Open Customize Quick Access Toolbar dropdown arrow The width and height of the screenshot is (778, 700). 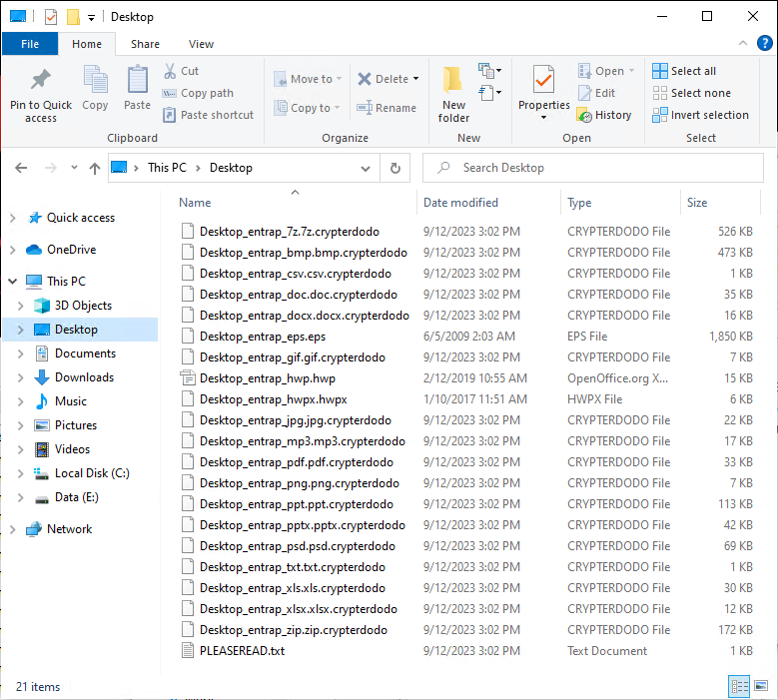(x=91, y=18)
